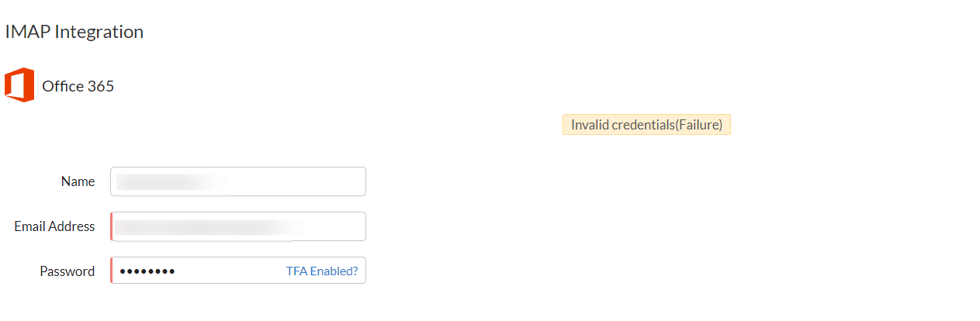Viewport: 980px width, 321px height.
Task: Click the blurred address inside the Email field
Action: [210, 226]
